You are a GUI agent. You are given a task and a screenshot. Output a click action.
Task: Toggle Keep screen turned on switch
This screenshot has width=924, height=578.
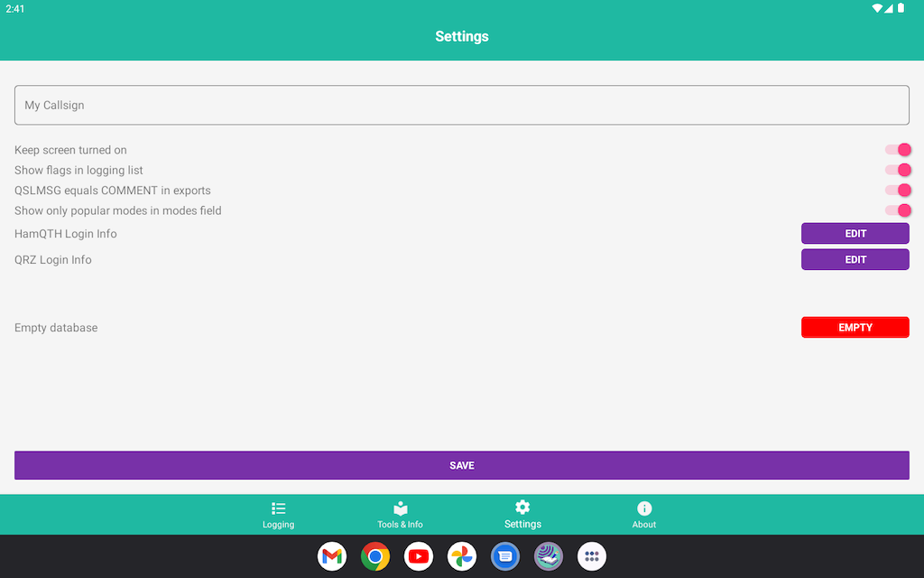pyautogui.click(x=898, y=150)
